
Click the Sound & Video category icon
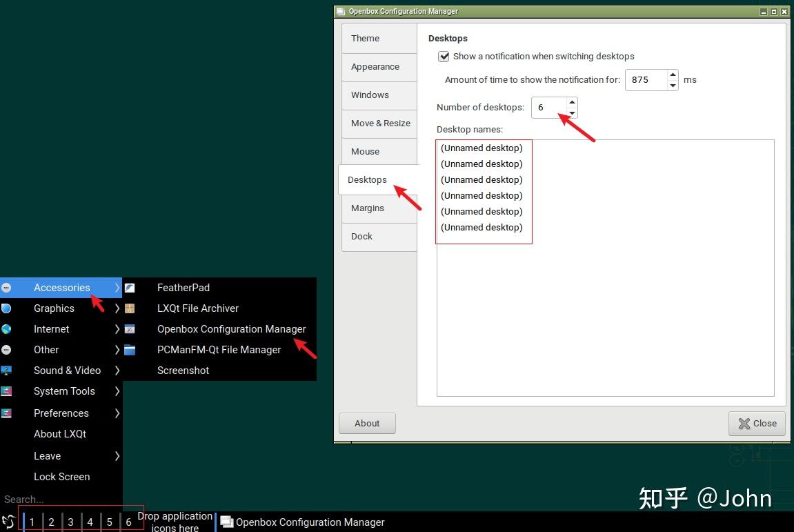coord(6,371)
